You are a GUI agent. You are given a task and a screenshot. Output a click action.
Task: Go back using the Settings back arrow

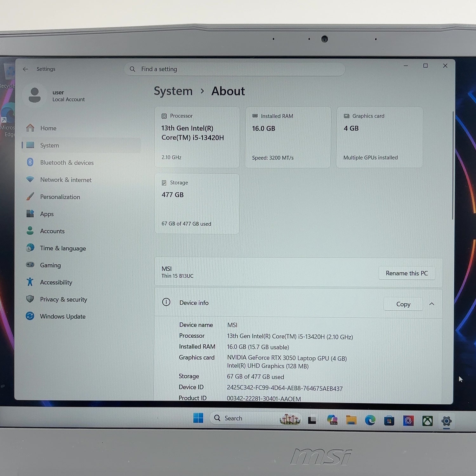point(26,69)
